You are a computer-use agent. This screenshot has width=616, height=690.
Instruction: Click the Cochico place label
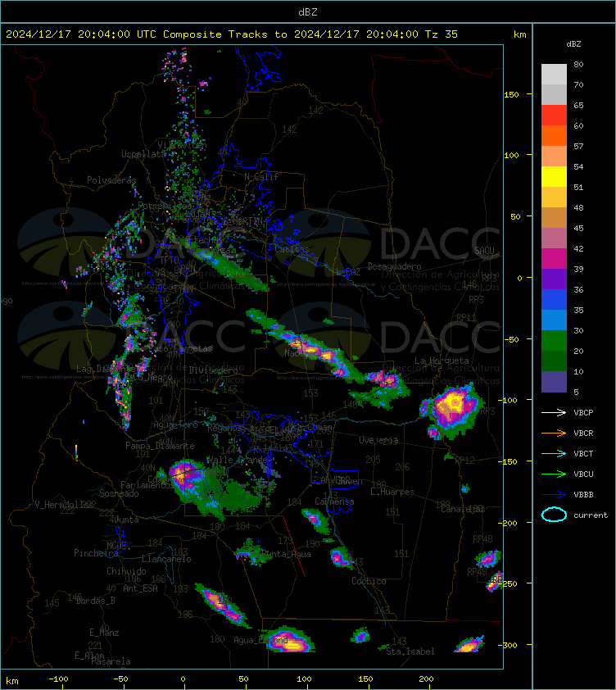pyautogui.click(x=369, y=581)
